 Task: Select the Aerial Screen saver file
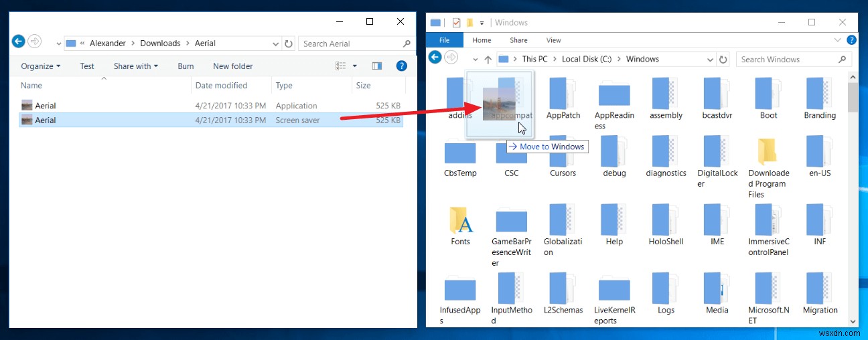click(211, 120)
